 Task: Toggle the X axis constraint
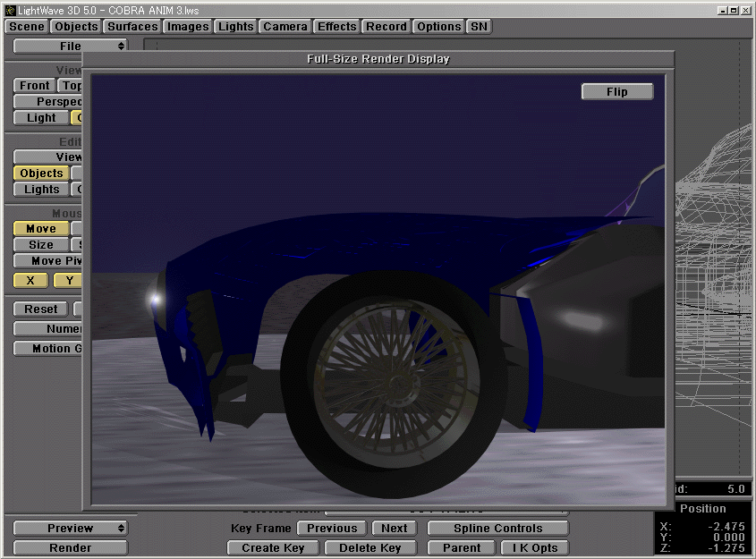(30, 280)
